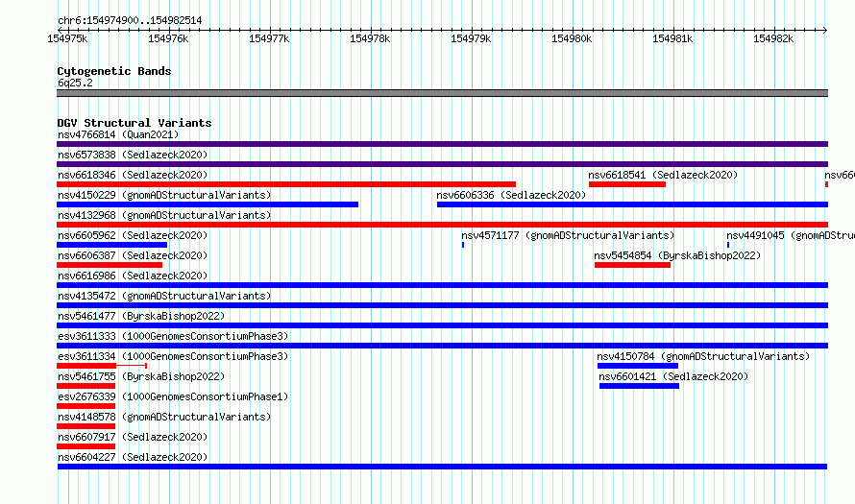Select the nsv6618346 (Sedlazeck2020) label

click(x=133, y=175)
